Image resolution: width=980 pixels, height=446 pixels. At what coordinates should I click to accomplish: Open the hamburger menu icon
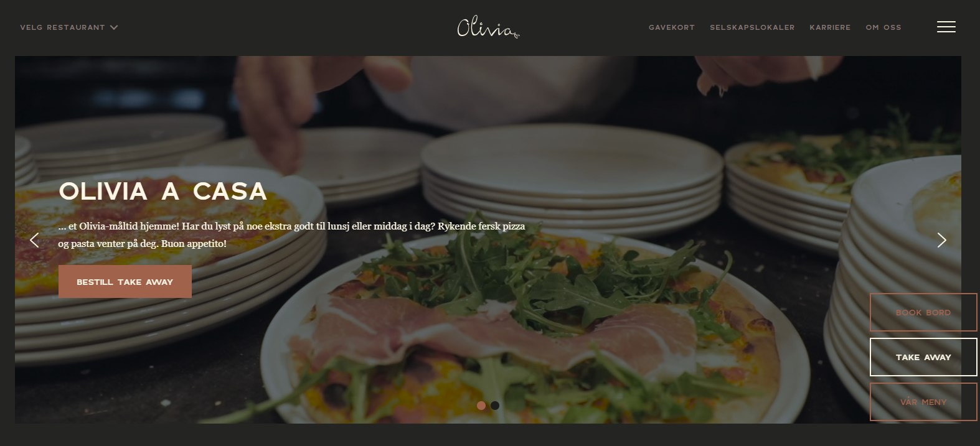[x=946, y=27]
